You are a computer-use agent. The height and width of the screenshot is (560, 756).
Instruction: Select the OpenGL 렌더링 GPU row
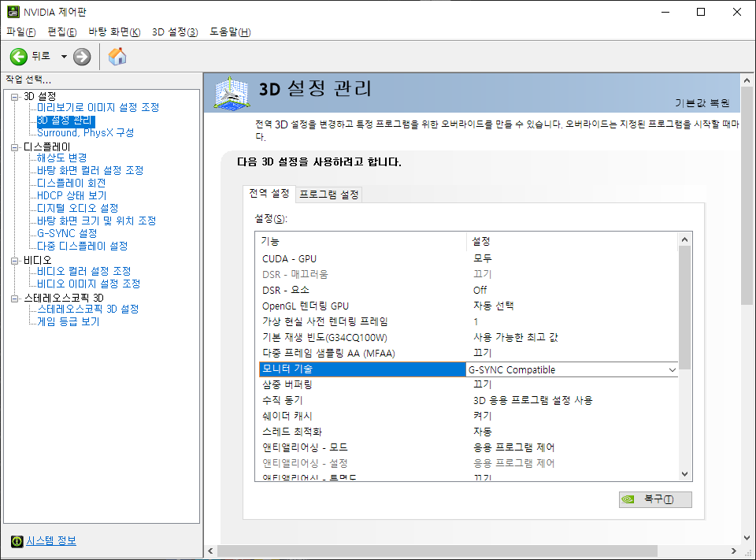[468, 306]
